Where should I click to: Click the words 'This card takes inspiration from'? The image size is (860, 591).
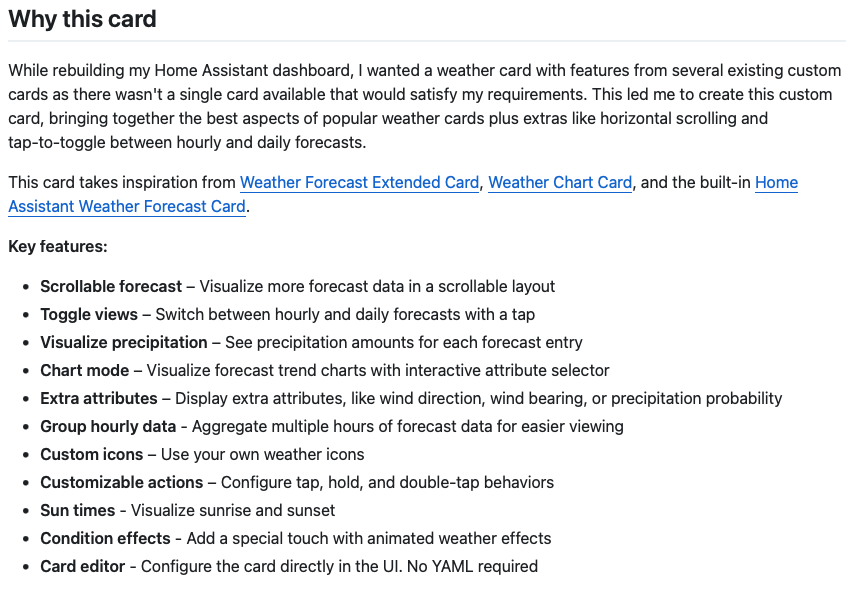tap(122, 183)
